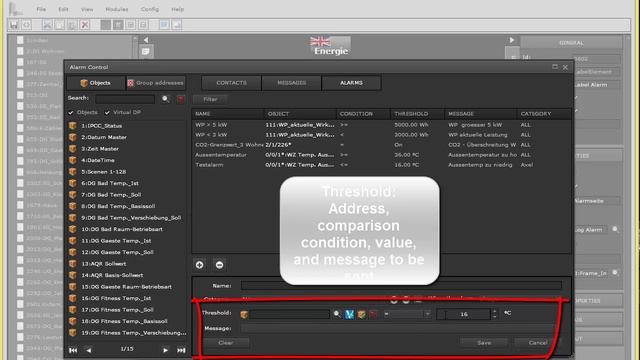640x360 pixels.
Task: Open the MESSAGES tab
Action: pos(291,83)
